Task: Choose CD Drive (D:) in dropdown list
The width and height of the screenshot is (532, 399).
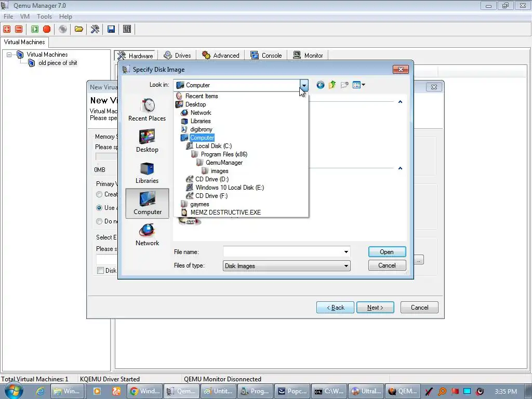Action: [212, 179]
